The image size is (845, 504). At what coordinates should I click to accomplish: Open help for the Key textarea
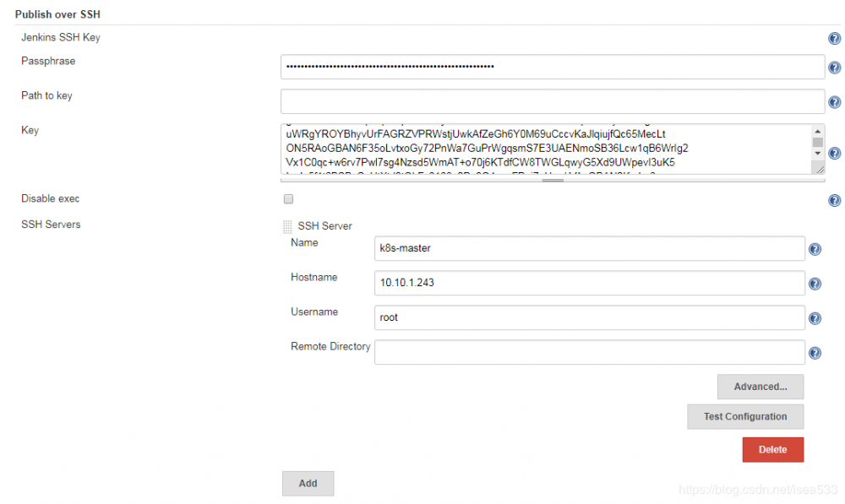(834, 153)
